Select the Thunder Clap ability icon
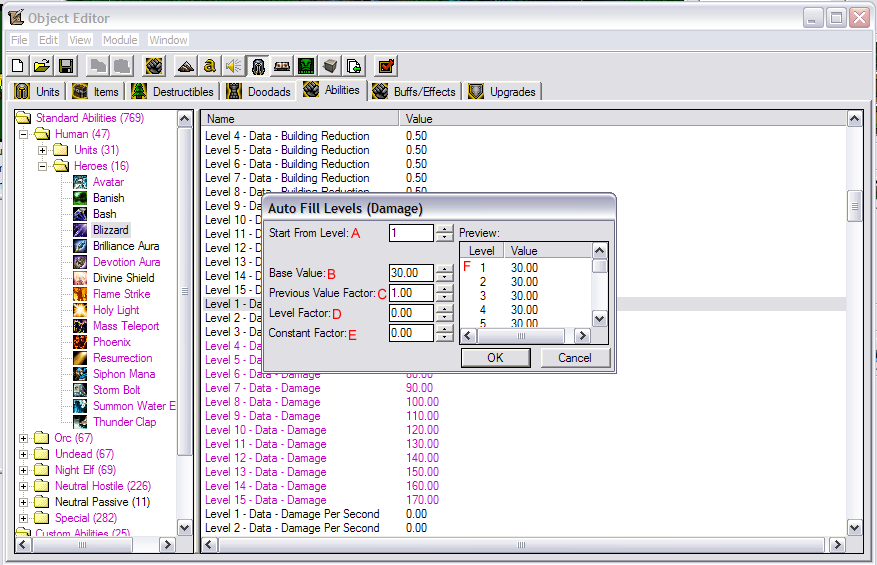877x565 pixels. (x=80, y=422)
